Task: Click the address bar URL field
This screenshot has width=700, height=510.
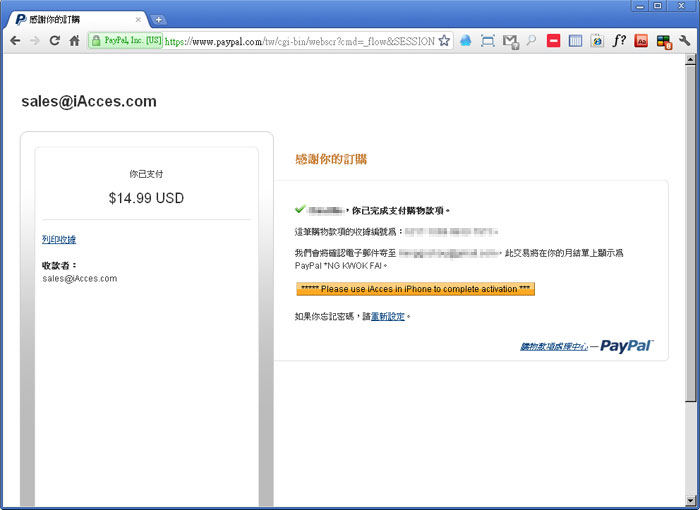Action: pyautogui.click(x=300, y=41)
